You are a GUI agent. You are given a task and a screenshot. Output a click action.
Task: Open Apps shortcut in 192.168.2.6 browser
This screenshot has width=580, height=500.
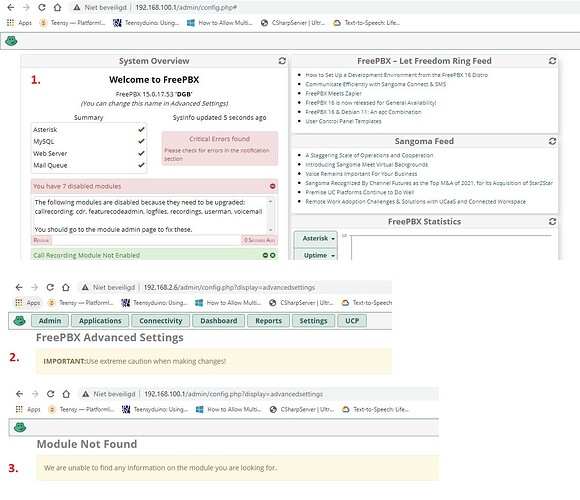(27, 303)
